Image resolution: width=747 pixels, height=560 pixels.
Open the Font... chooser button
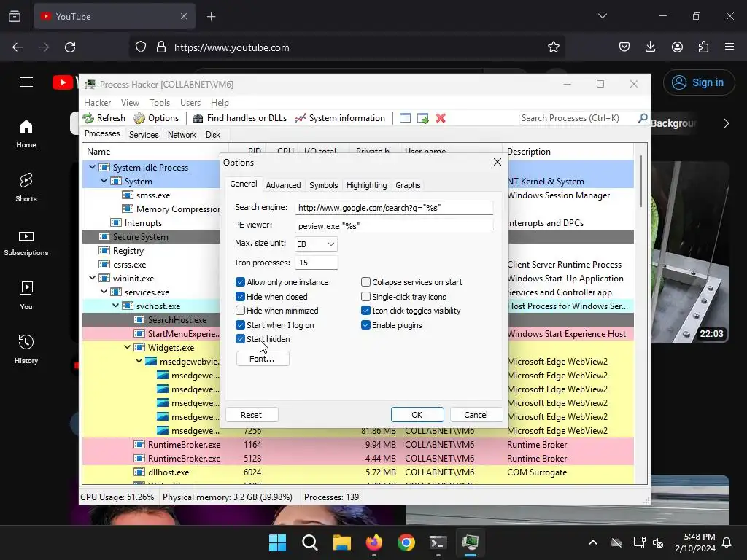tap(262, 359)
